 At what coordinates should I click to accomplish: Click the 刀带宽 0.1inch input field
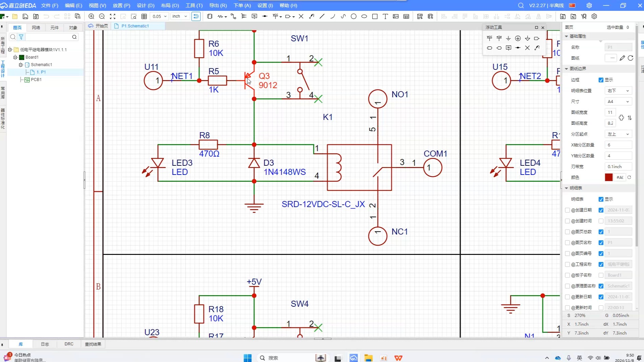(x=618, y=166)
